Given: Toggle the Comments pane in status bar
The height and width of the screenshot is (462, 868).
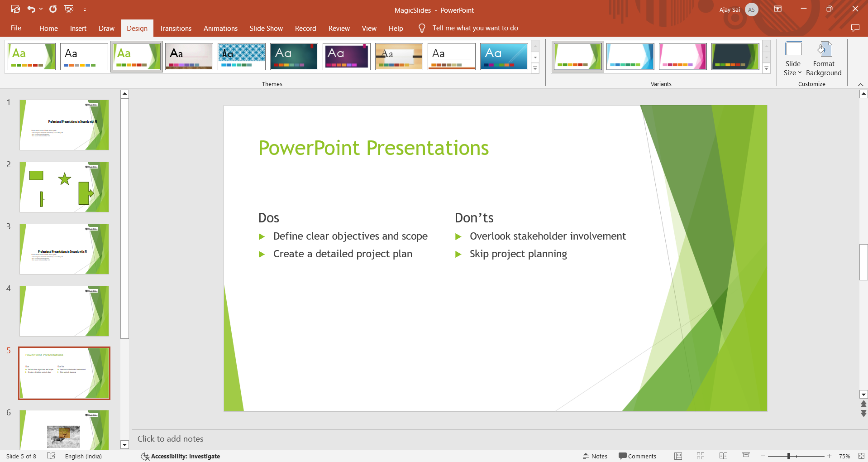Looking at the screenshot, I should point(637,456).
